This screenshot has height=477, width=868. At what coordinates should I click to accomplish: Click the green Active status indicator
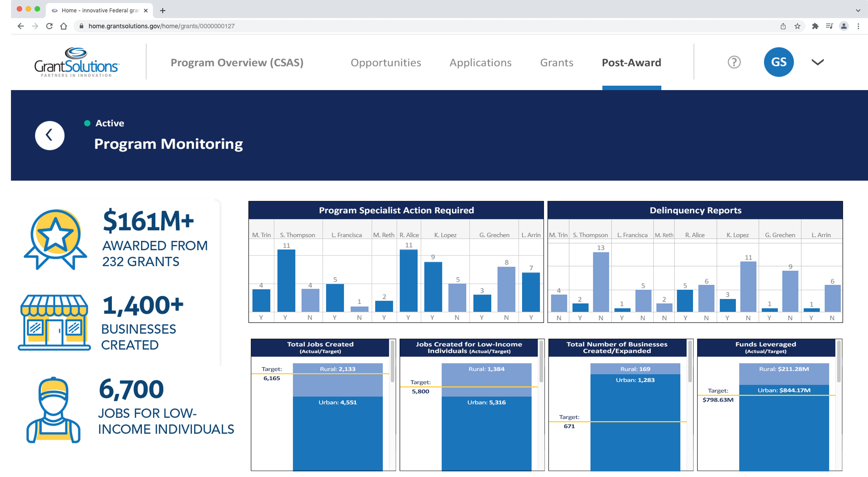(x=87, y=123)
